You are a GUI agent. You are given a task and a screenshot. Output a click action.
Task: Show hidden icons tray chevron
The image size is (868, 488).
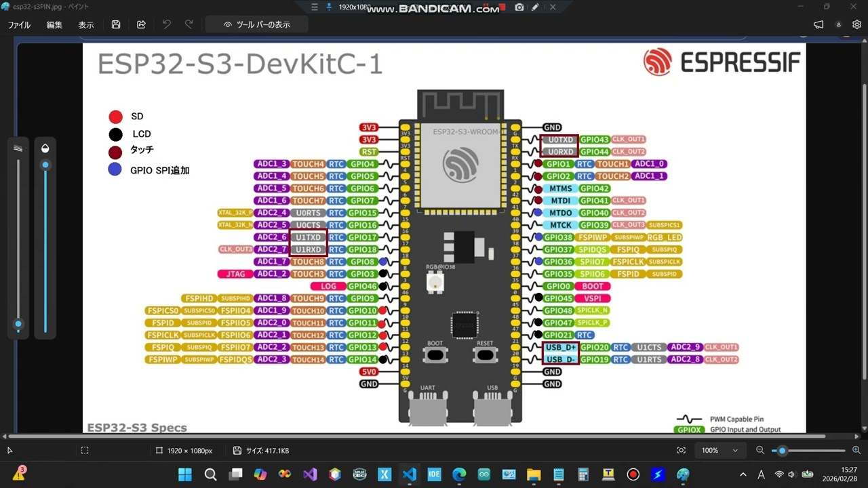pos(743,474)
